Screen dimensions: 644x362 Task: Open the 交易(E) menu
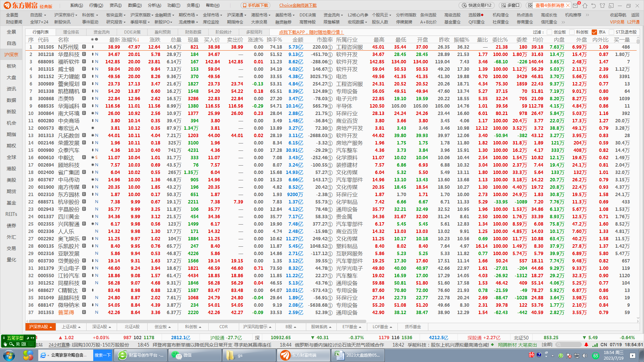[x=193, y=5]
